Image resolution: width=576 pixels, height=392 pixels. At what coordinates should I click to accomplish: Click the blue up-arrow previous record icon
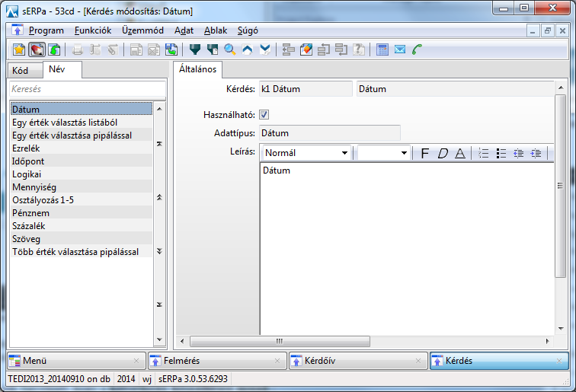point(248,49)
